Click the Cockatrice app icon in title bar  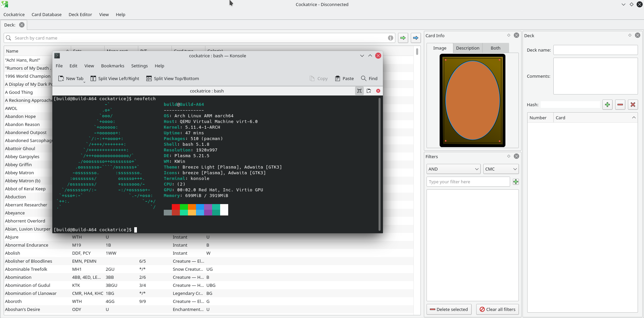(x=5, y=4)
